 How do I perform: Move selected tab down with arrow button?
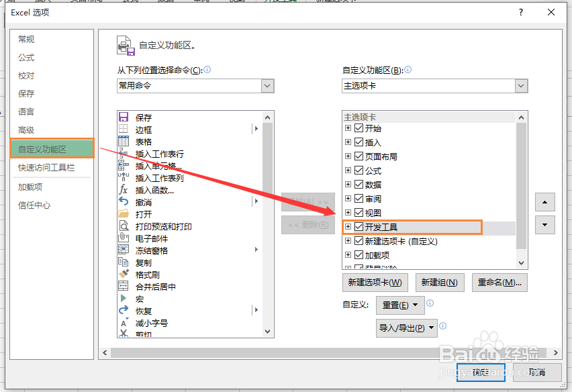(544, 225)
